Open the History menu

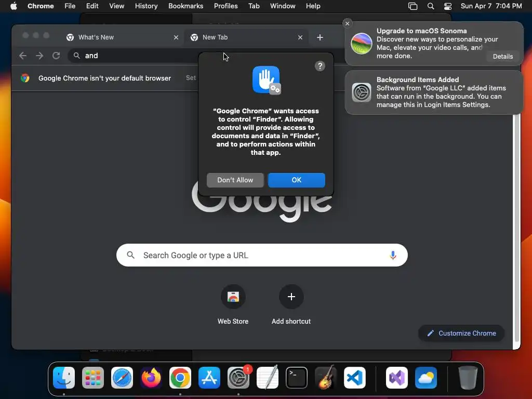[146, 6]
